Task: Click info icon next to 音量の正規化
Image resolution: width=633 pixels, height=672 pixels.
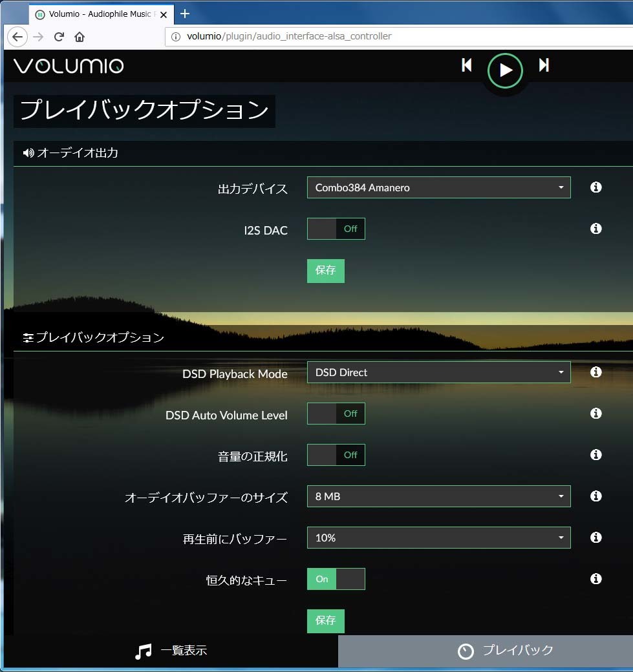Action: (596, 455)
